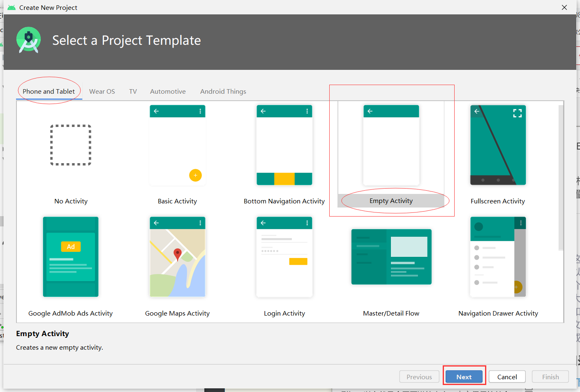Pick the Empty Activity template thumbnail

[391, 145]
